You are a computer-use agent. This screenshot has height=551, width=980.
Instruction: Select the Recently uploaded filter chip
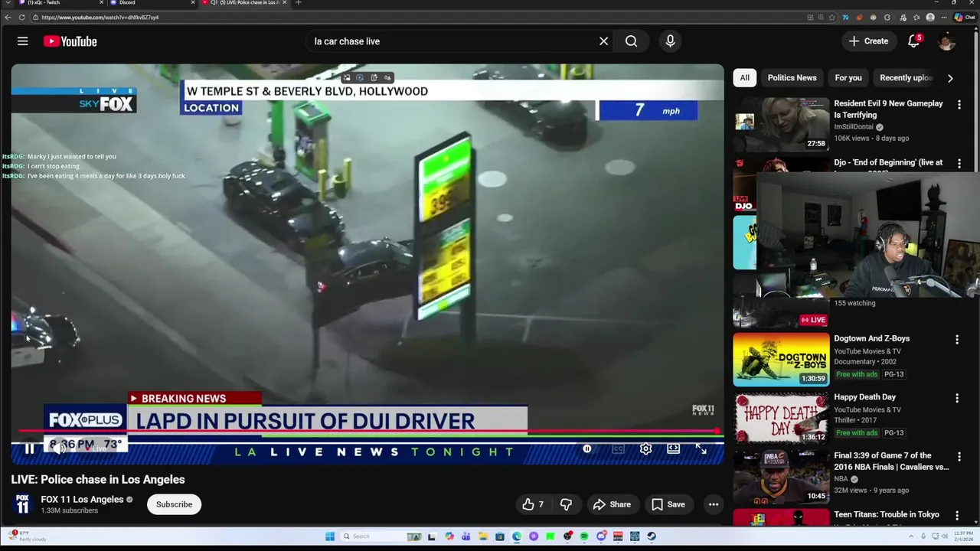pyautogui.click(x=906, y=77)
